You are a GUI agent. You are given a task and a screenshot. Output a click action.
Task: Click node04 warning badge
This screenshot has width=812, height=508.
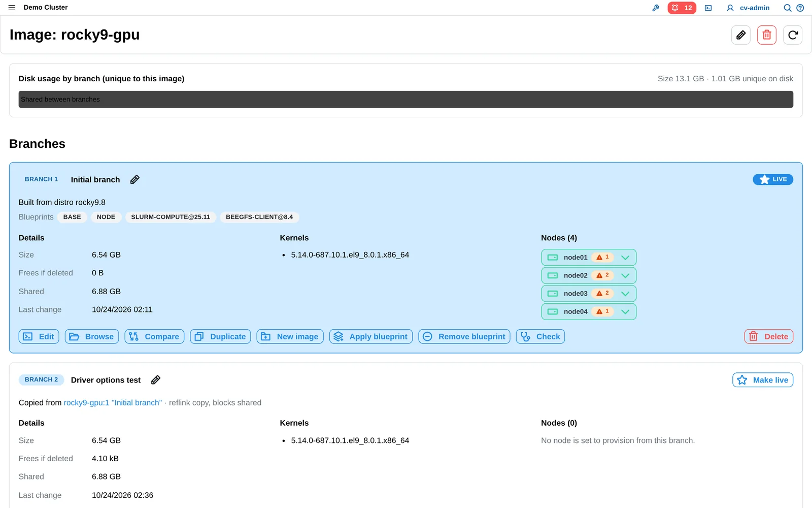[602, 312]
